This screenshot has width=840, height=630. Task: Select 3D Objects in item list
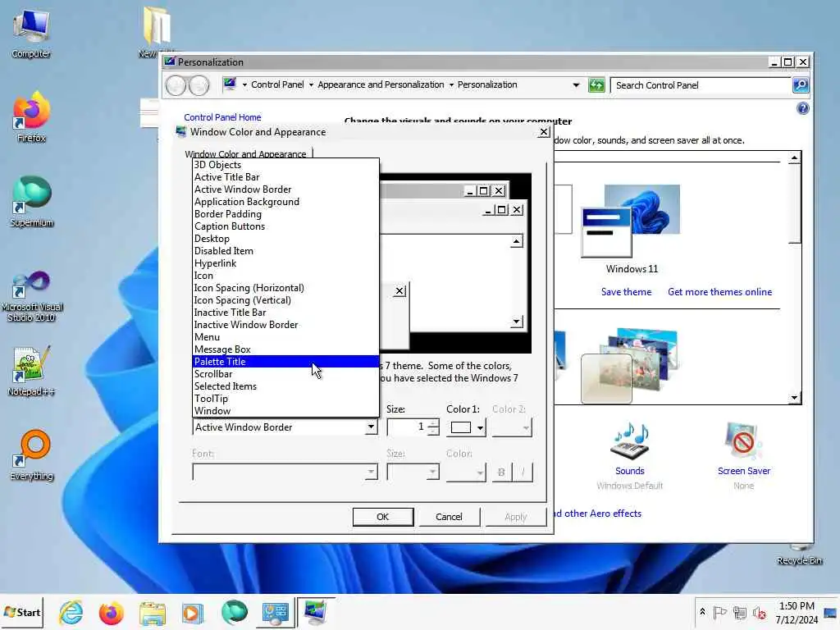click(285, 165)
